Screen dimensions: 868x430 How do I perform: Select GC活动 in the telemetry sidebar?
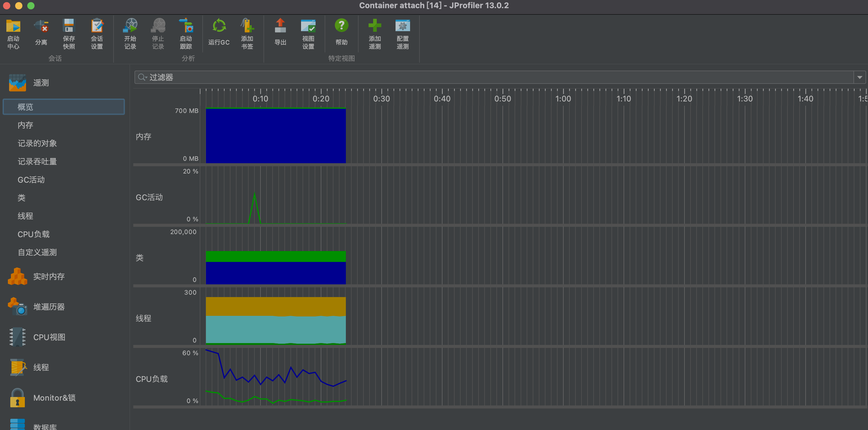[31, 180]
